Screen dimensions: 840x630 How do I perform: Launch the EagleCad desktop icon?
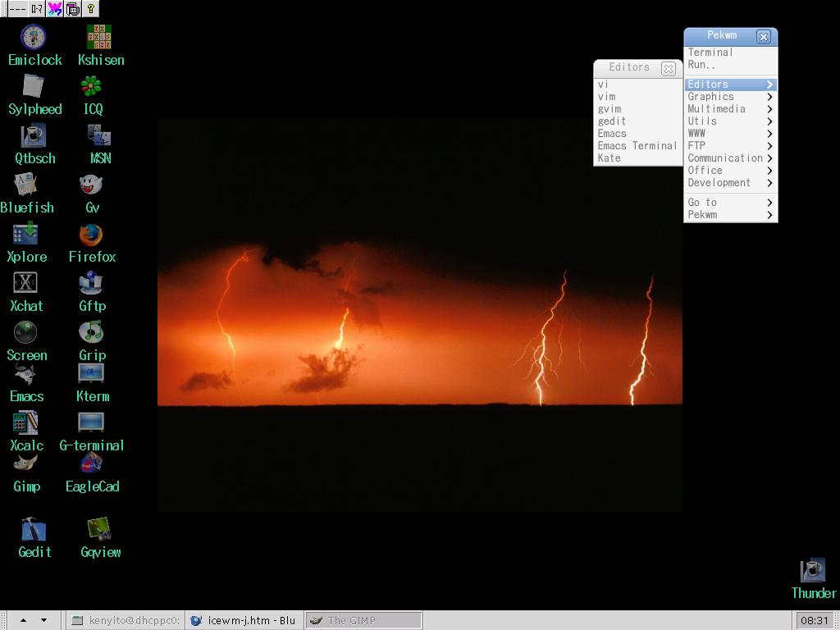pyautogui.click(x=91, y=465)
